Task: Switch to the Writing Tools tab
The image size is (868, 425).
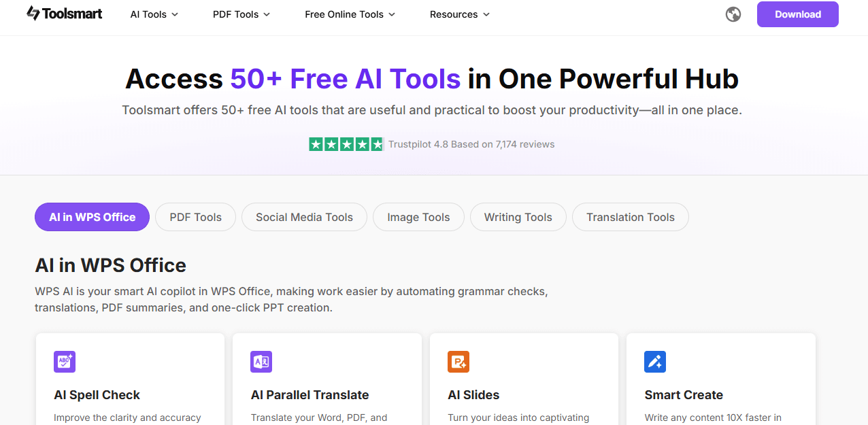Action: (518, 217)
